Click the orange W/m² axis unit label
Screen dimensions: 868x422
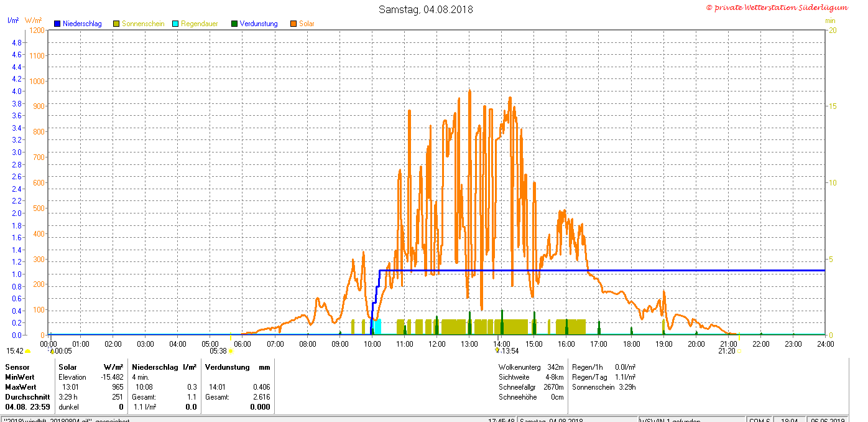click(x=34, y=21)
